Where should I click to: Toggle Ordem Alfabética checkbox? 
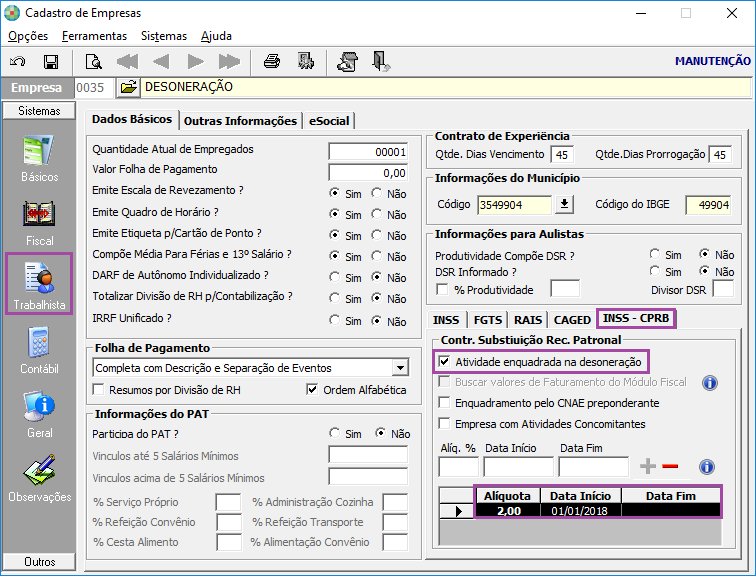312,389
